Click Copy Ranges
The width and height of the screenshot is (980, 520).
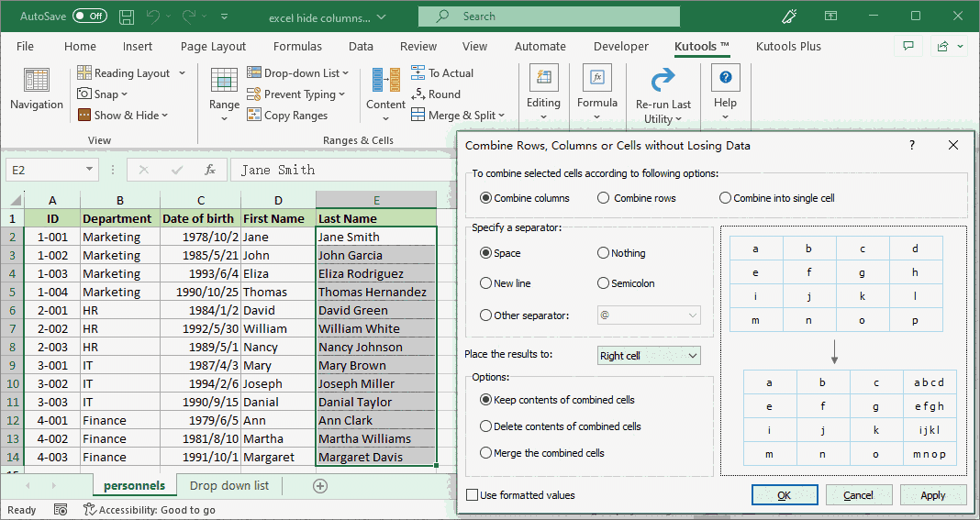(287, 115)
